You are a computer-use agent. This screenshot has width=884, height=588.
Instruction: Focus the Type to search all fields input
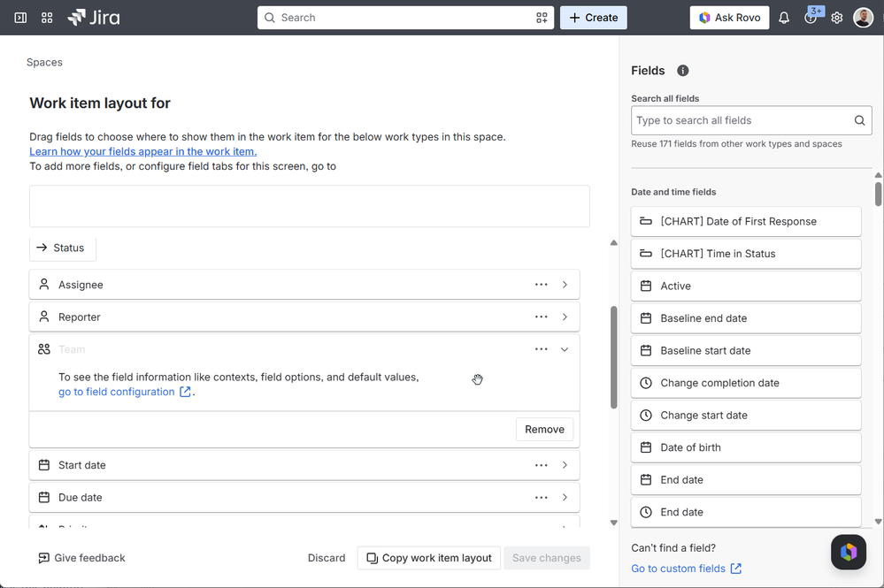coord(751,120)
